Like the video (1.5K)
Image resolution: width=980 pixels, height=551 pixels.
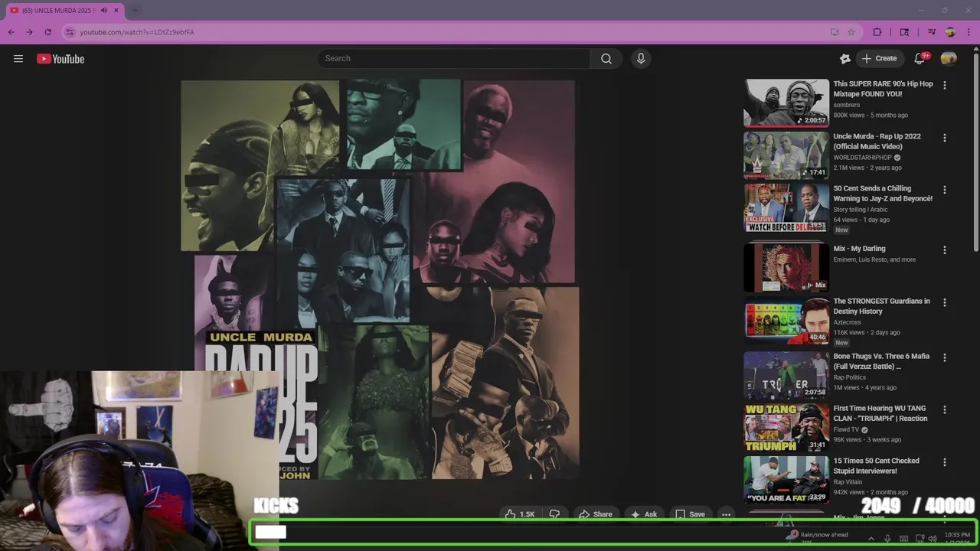click(520, 514)
